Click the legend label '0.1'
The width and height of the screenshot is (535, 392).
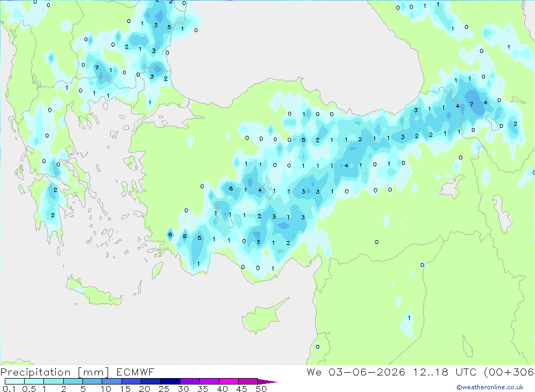coord(9,389)
